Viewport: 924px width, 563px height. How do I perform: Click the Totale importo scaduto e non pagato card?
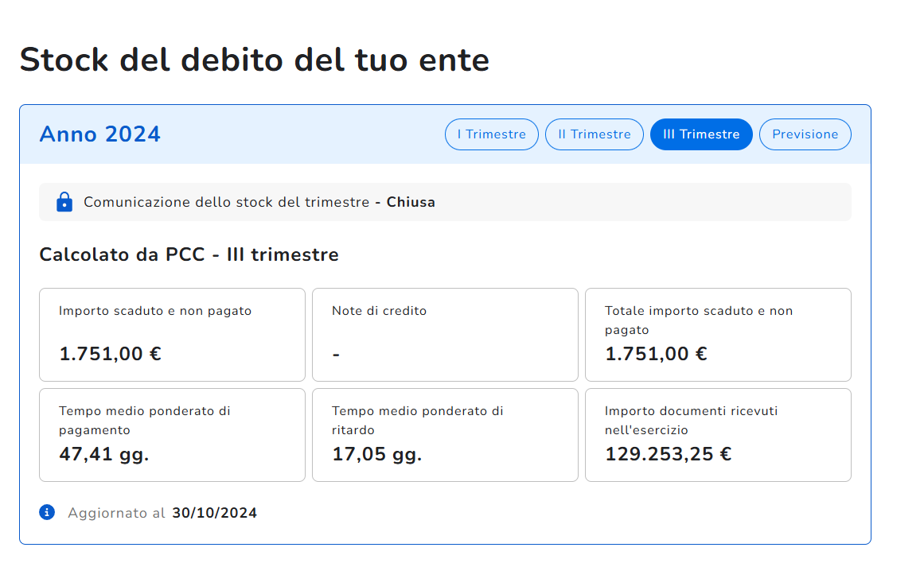coord(718,335)
